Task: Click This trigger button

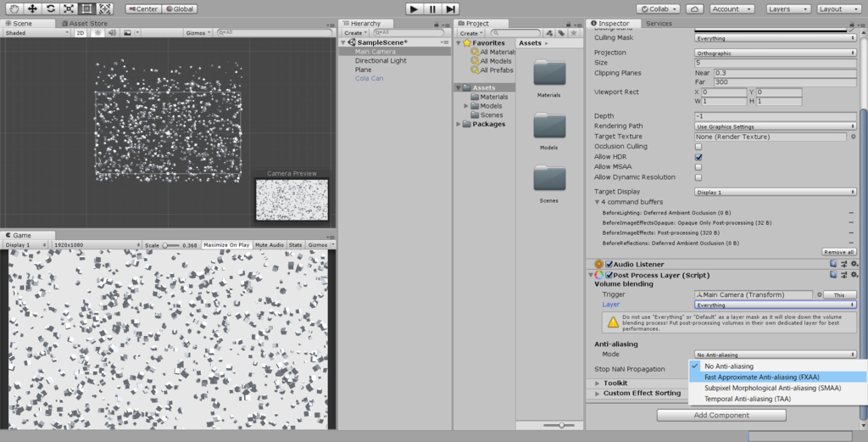Action: point(839,294)
